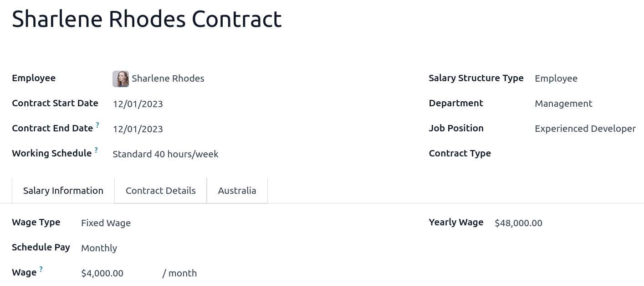This screenshot has height=286, width=644.
Task: Open the Wage Type selector showing Fixed Wage
Action: (x=106, y=223)
